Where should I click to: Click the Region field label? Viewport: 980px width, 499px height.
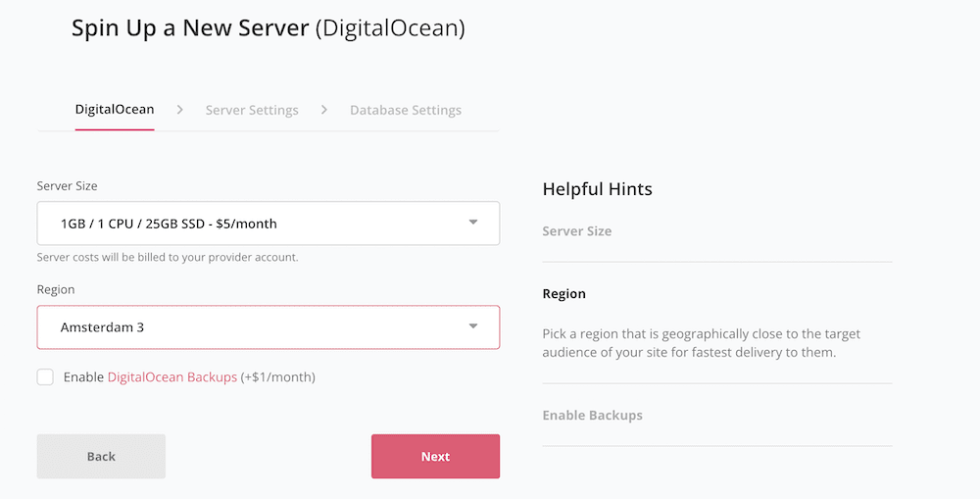pyautogui.click(x=56, y=289)
